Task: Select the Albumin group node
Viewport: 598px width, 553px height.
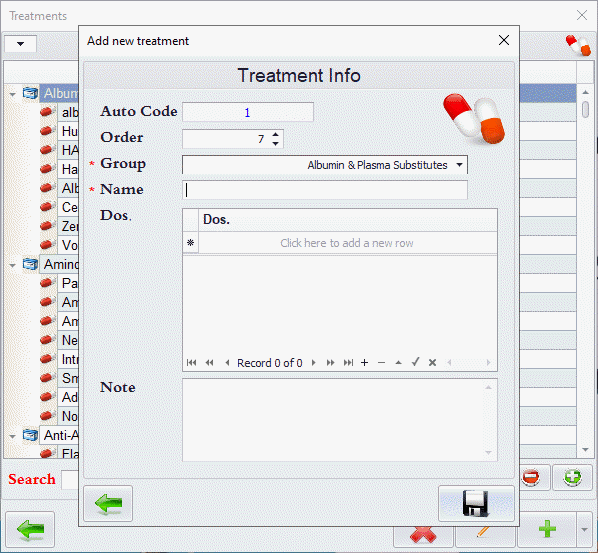Action: [60, 93]
